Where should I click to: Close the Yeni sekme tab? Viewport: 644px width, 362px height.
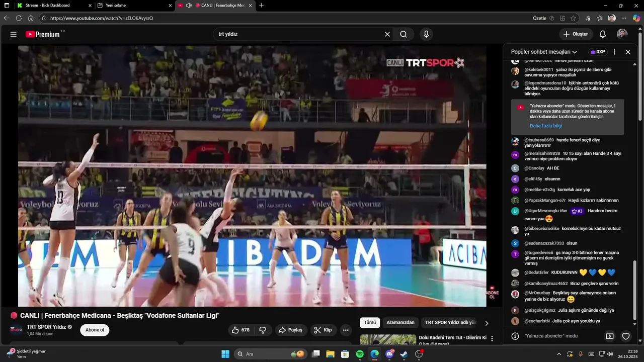tap(170, 5)
